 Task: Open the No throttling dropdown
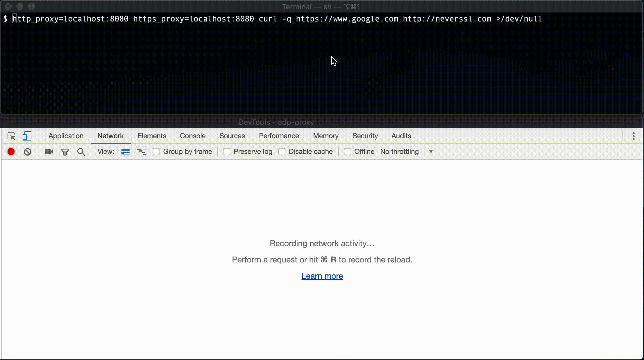pyautogui.click(x=399, y=152)
